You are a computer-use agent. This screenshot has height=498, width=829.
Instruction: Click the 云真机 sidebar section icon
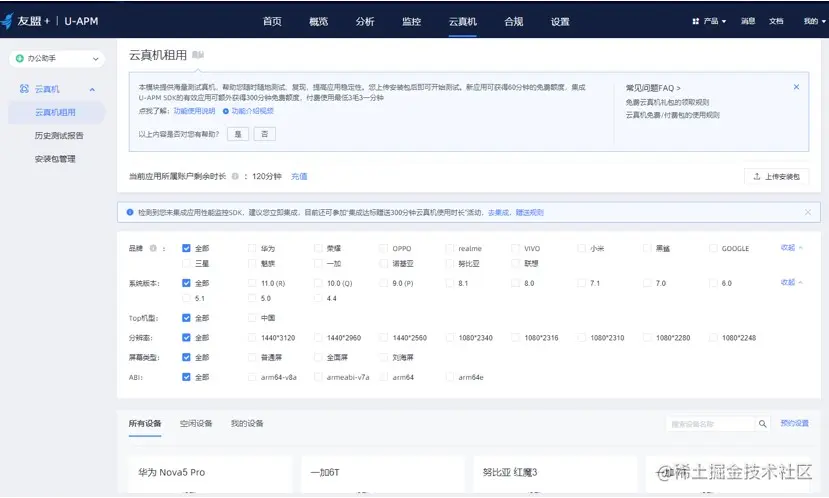point(24,89)
